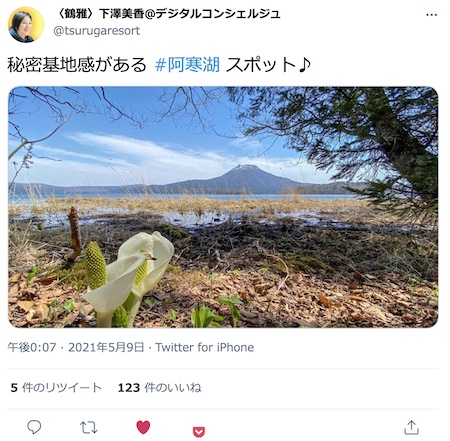450x441 pixels.
Task: Unlike the tweet with the red heart
Action: 143,427
